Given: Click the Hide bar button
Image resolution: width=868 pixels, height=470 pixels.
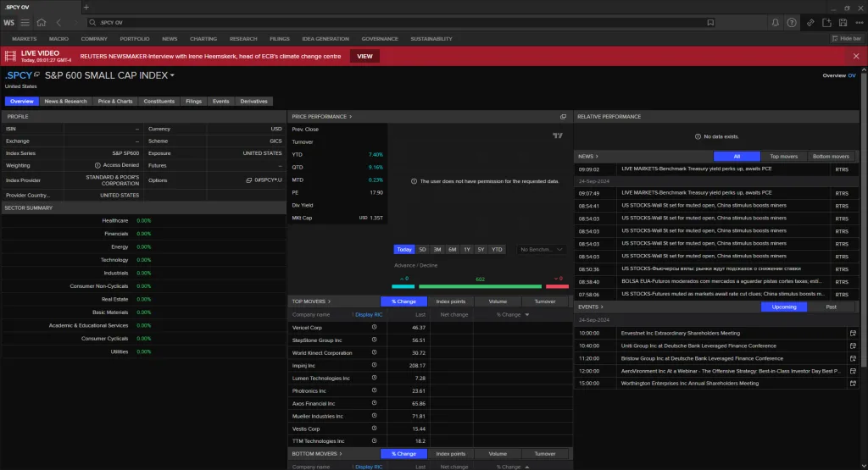Looking at the screenshot, I should click(x=847, y=39).
